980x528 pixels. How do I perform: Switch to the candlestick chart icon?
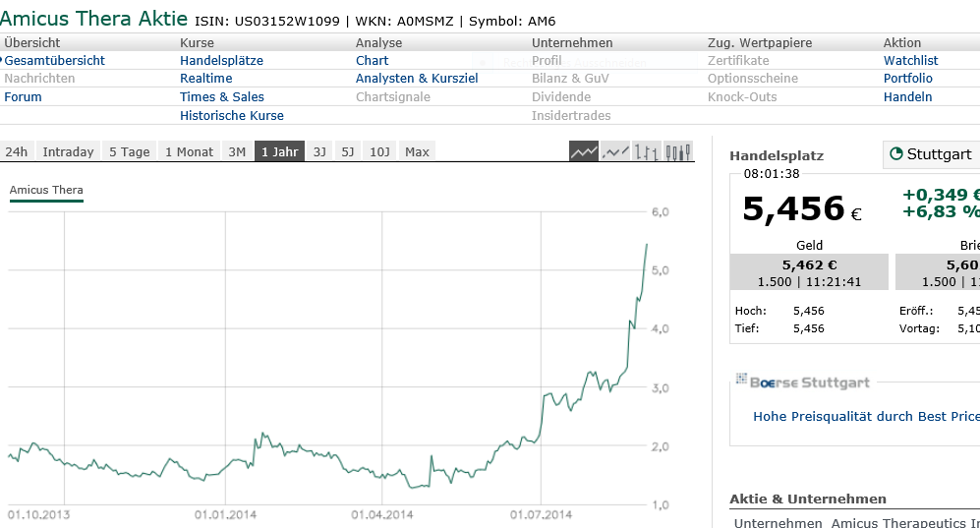(x=677, y=151)
